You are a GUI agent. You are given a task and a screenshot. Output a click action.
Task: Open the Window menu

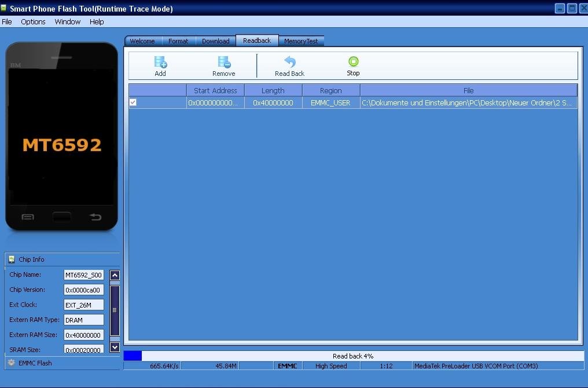68,22
